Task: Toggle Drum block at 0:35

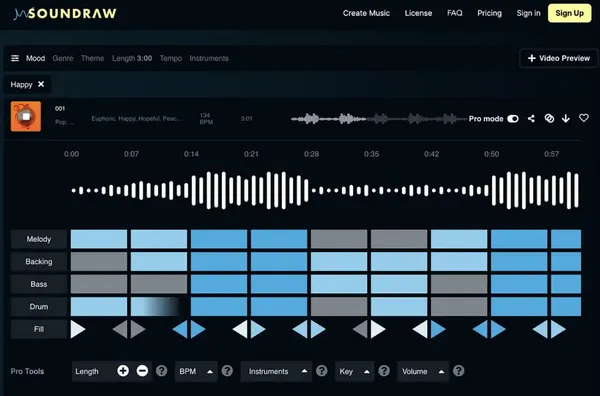Action: coord(399,306)
